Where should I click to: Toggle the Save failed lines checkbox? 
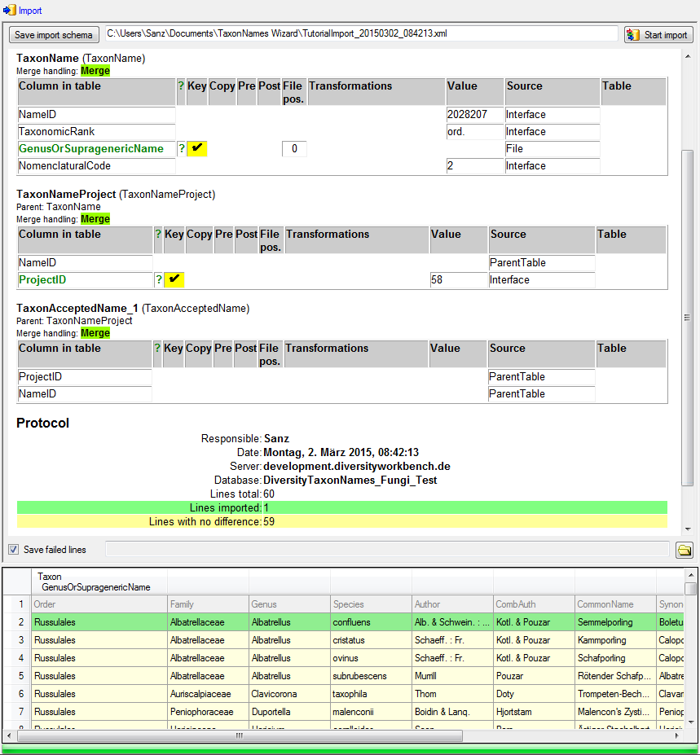tap(13, 550)
